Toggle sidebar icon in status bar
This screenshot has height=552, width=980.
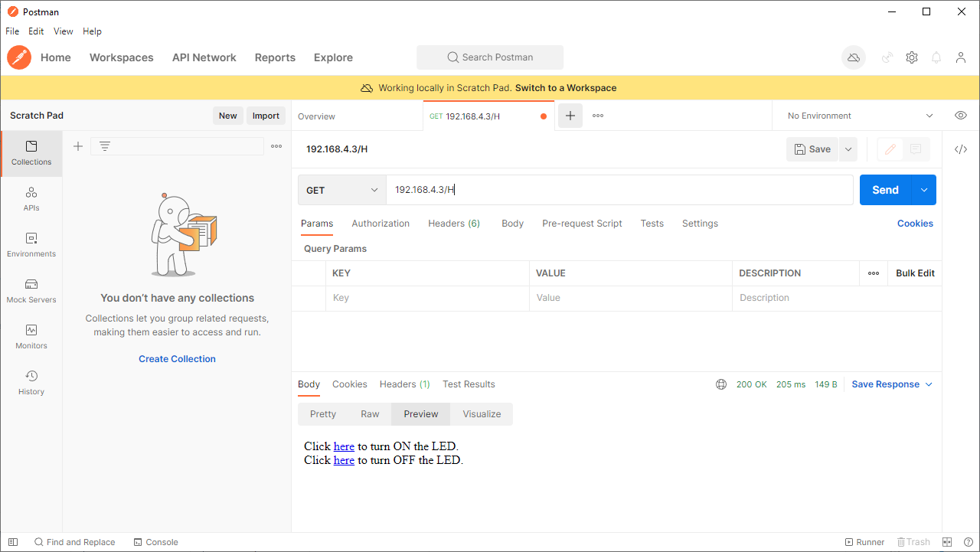point(13,542)
